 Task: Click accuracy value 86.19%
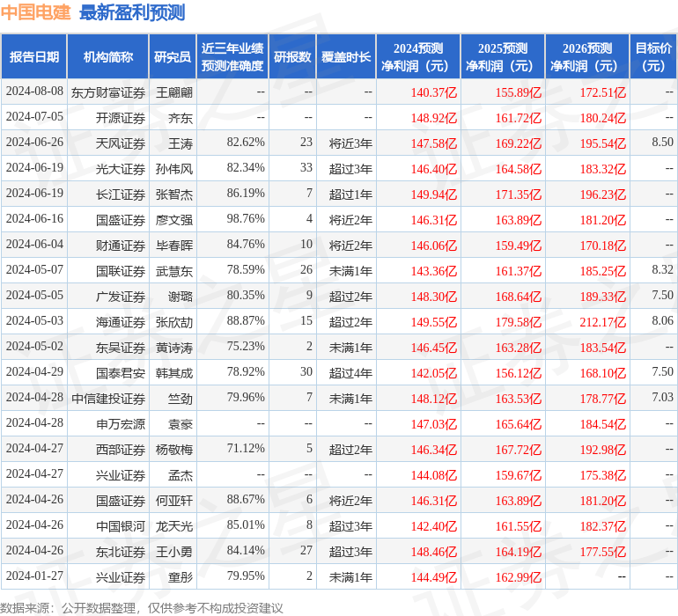click(x=246, y=193)
